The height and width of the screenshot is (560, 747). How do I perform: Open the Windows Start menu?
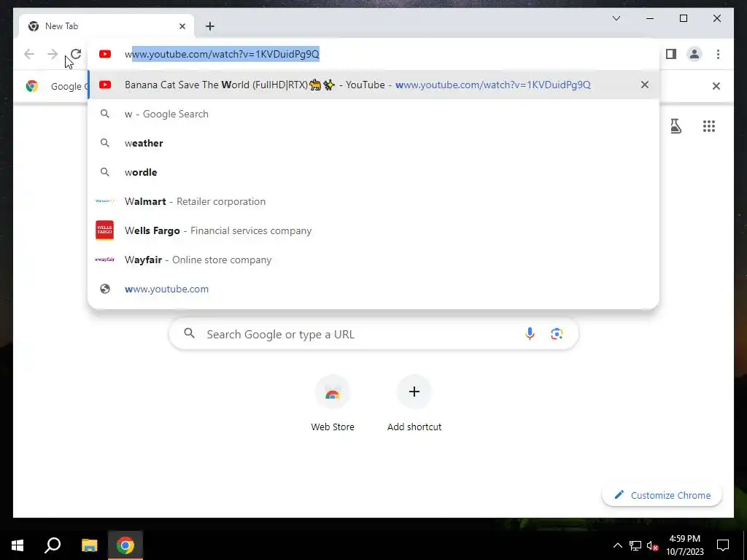(18, 545)
